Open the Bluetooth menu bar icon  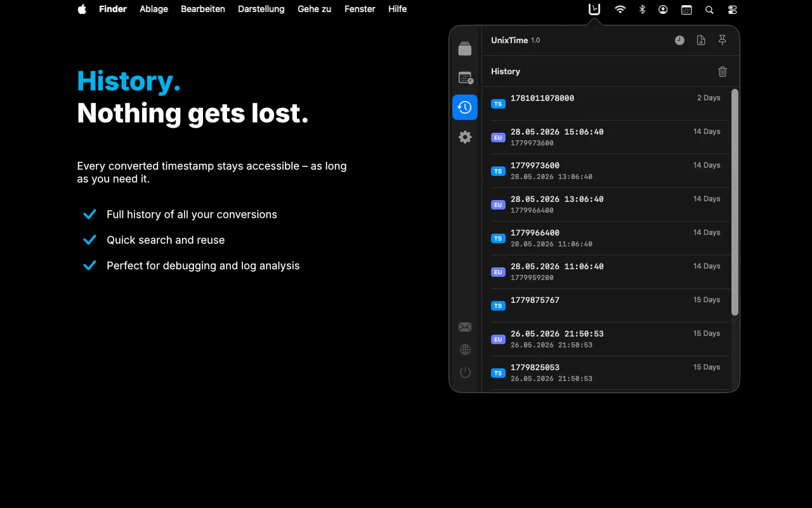coord(642,10)
